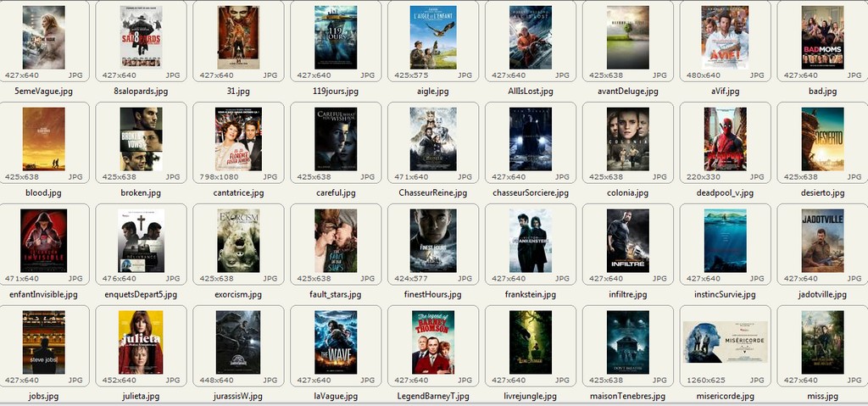Click the 1260x625 size label under misericorde
The image size is (868, 406).
[x=706, y=381]
